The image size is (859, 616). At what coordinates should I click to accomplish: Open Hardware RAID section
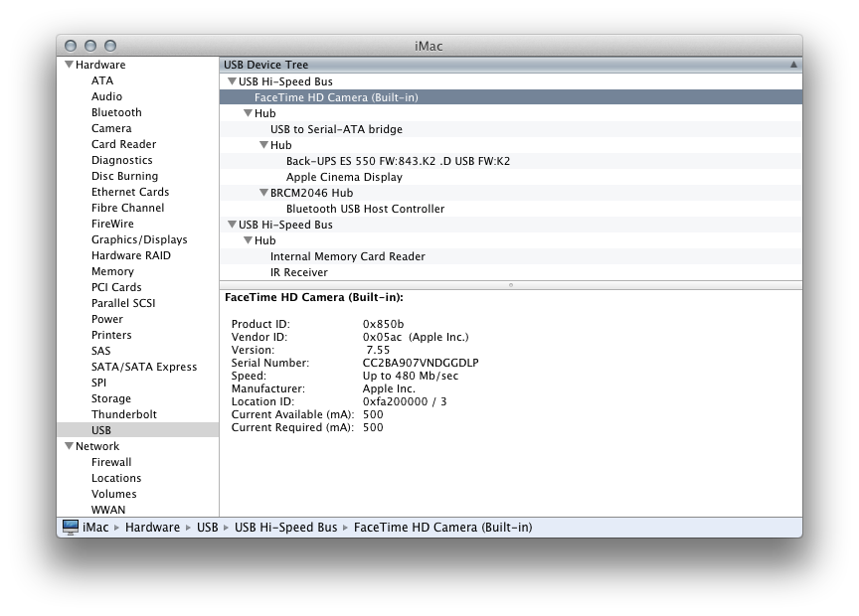131,255
